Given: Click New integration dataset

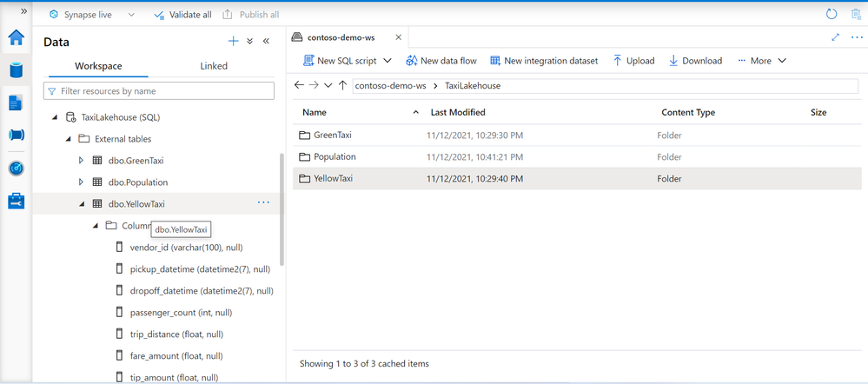Looking at the screenshot, I should [x=544, y=61].
